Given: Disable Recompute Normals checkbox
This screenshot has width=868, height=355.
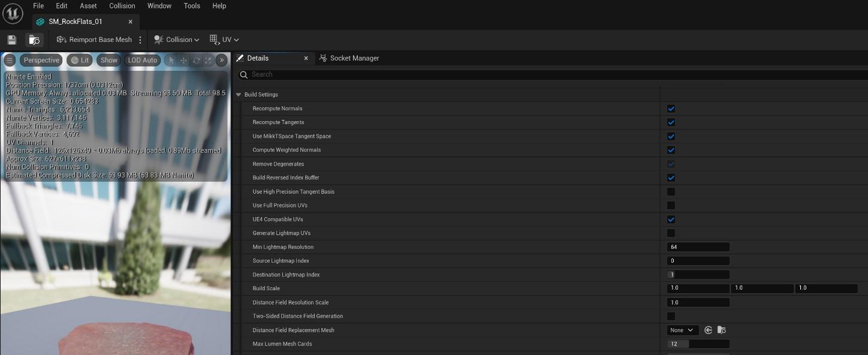Looking at the screenshot, I should tap(671, 109).
